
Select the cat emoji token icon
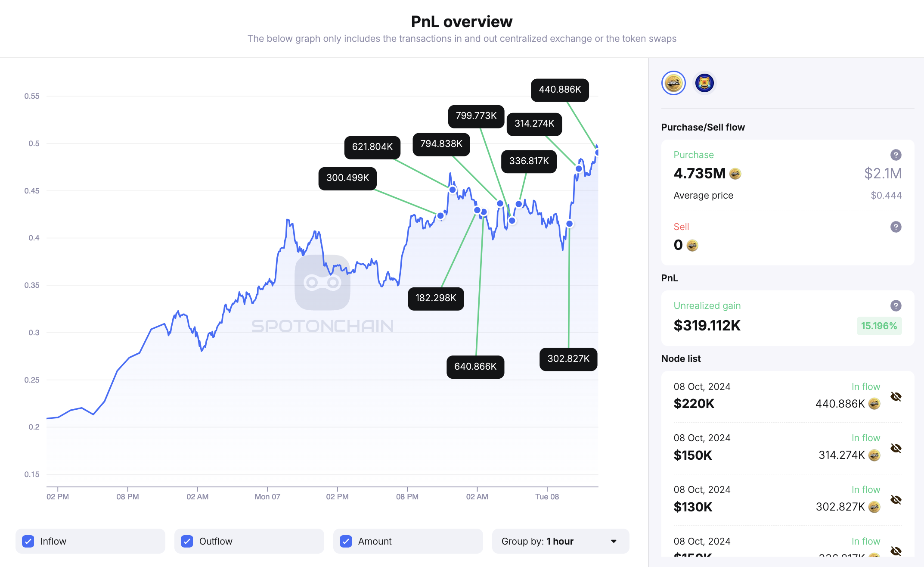[704, 83]
